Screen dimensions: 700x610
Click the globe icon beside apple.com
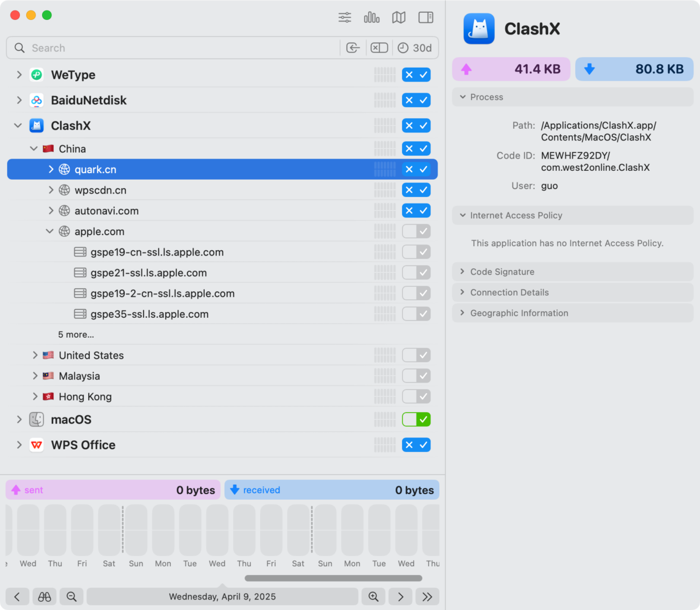(65, 232)
